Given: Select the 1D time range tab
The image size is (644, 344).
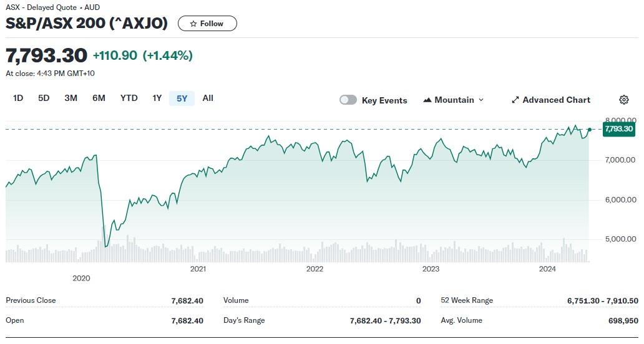Looking at the screenshot, I should (18, 98).
